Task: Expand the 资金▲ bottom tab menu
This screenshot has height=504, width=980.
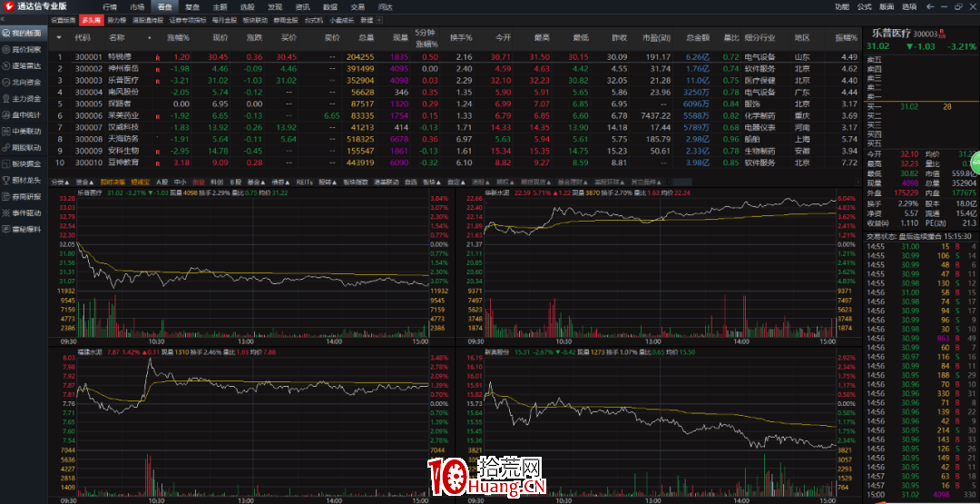Action: [83, 182]
